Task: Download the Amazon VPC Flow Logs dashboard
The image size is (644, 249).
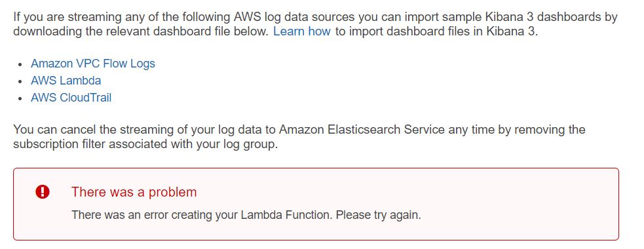Action: tap(93, 64)
